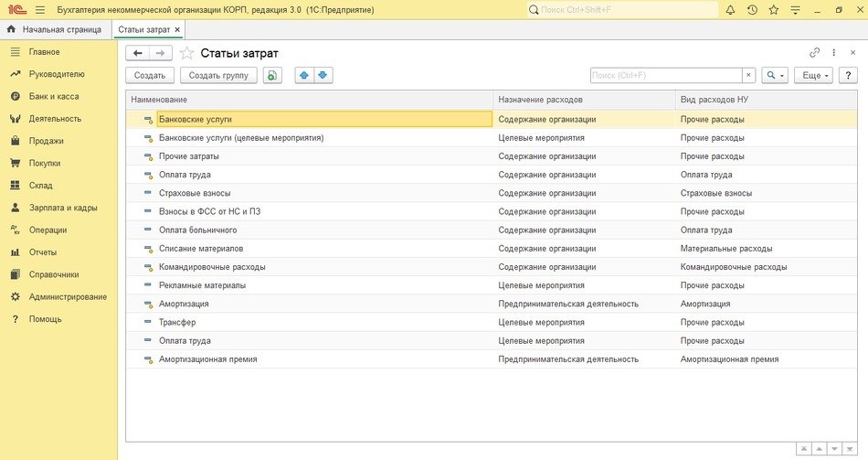The width and height of the screenshot is (868, 460).
Task: Click Создать группу button
Action: 218,75
